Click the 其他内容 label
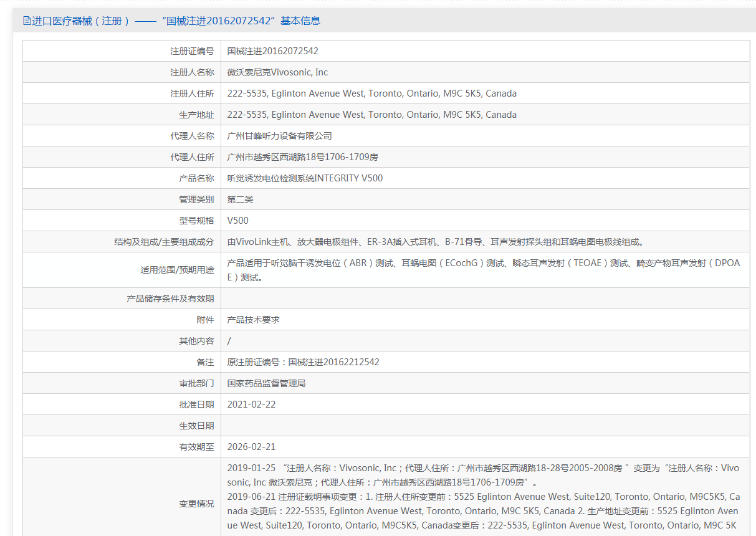 click(x=197, y=341)
